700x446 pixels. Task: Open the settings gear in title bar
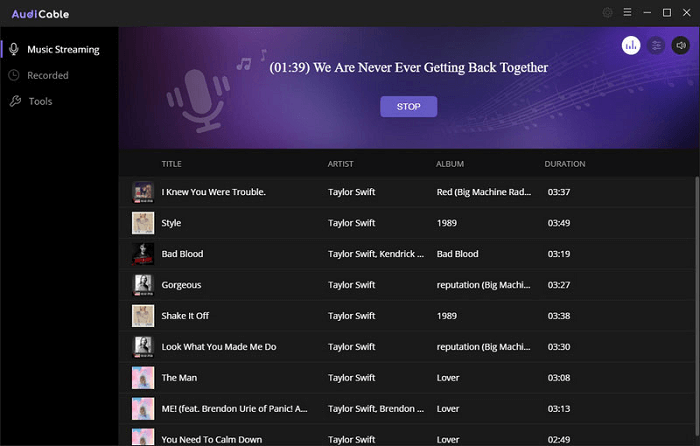[x=607, y=13]
